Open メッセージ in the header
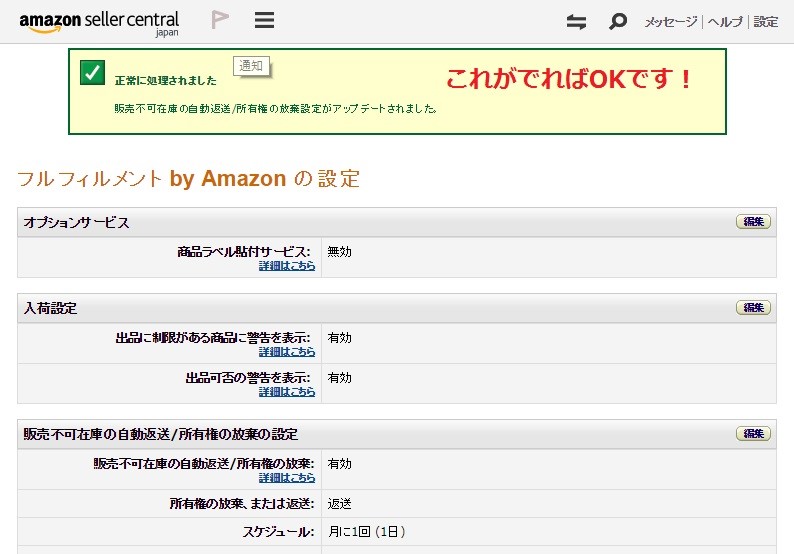This screenshot has height=554, width=794. [x=671, y=22]
